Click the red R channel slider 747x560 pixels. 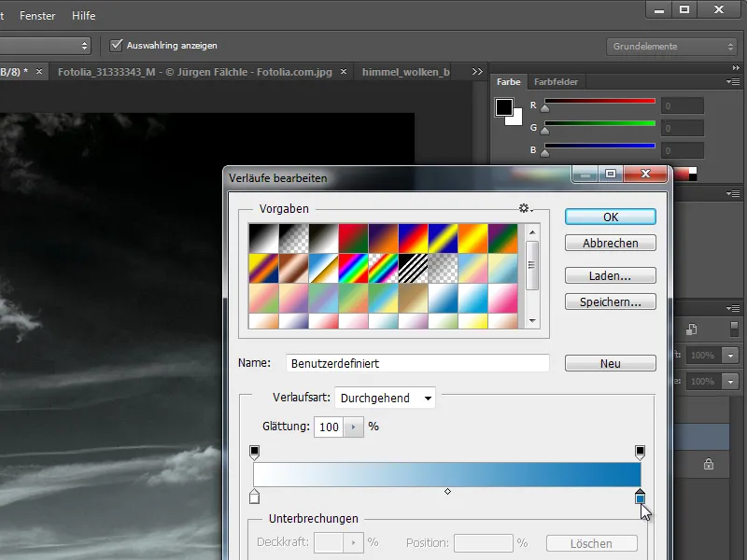(599, 101)
